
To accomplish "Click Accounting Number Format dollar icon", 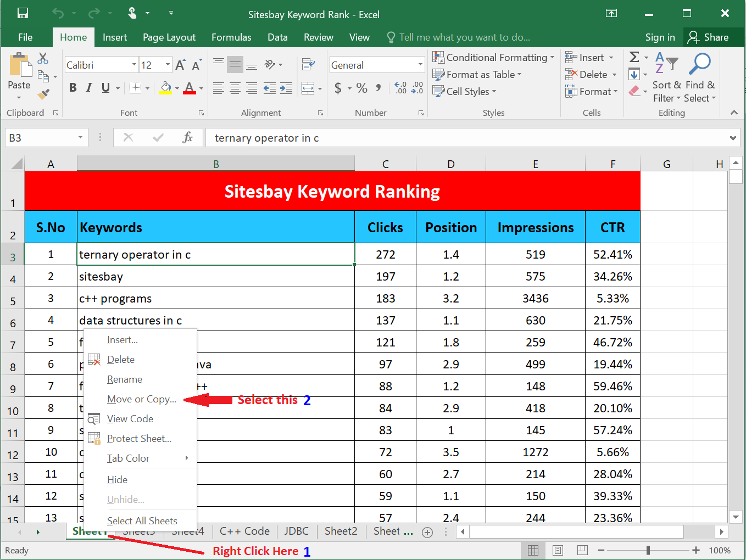I will pyautogui.click(x=338, y=88).
